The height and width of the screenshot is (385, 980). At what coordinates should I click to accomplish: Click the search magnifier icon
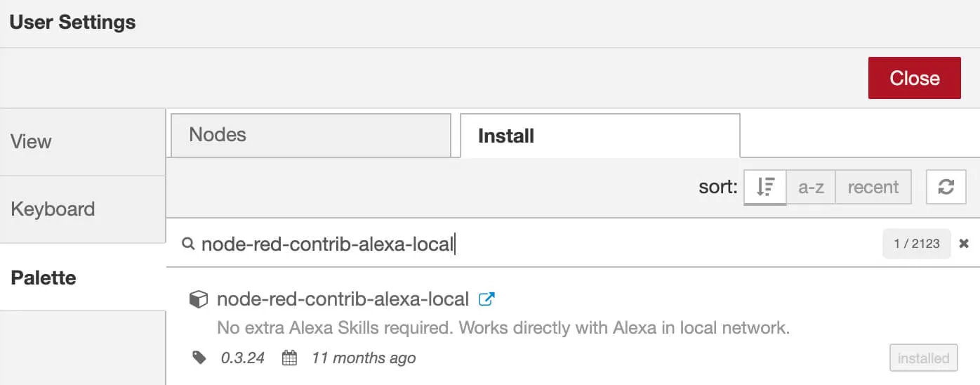click(x=187, y=244)
